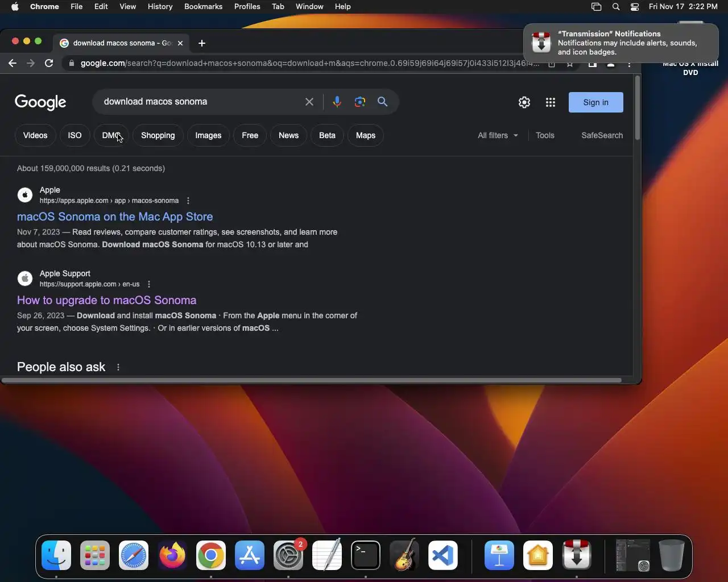Submit search with the magnifier icon
The image size is (728, 582).
pyautogui.click(x=383, y=102)
